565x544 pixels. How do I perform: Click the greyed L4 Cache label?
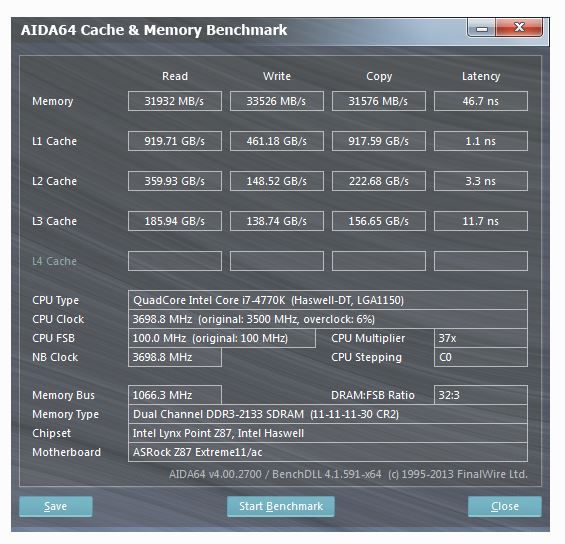coord(54,261)
